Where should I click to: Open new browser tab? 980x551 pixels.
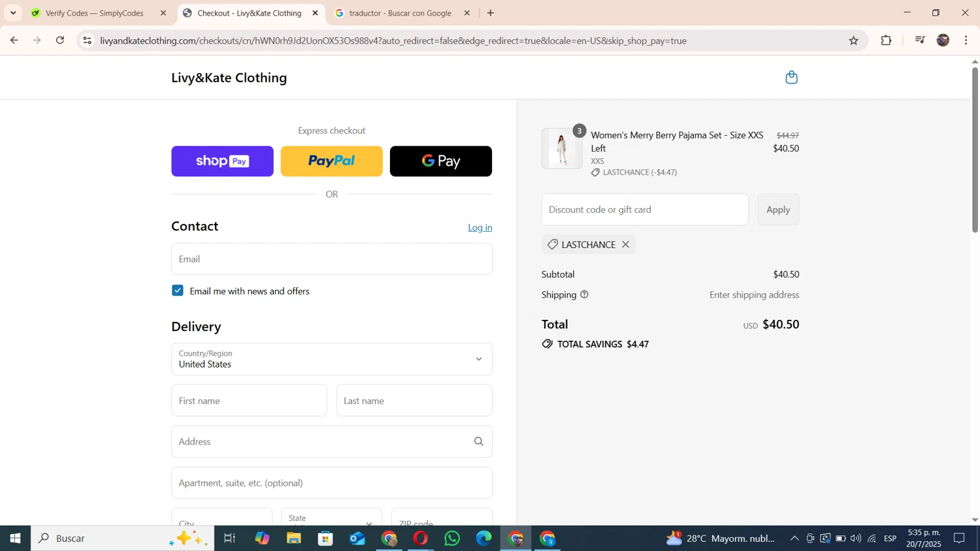pyautogui.click(x=491, y=13)
